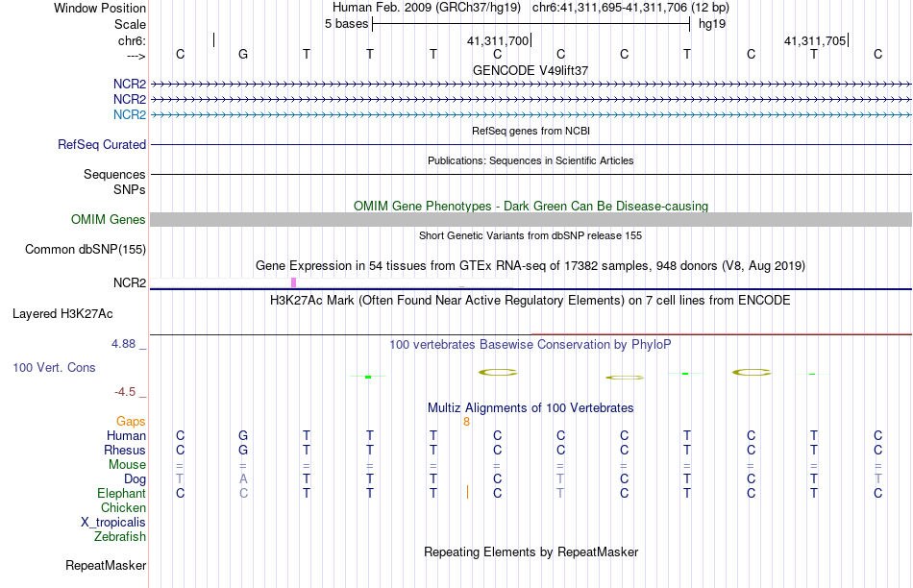Click the A base in the Dog row
This screenshot has height=588, width=913.
click(x=243, y=479)
